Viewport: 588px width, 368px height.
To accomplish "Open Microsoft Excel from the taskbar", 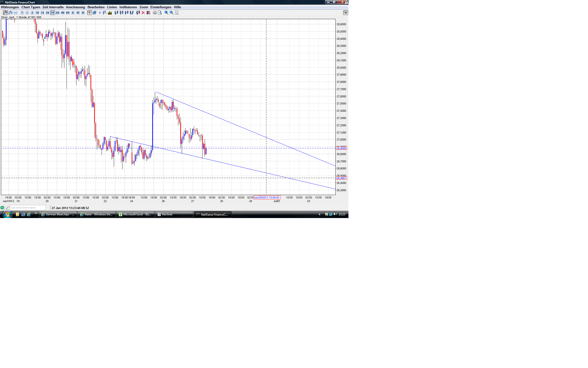I will coord(135,214).
